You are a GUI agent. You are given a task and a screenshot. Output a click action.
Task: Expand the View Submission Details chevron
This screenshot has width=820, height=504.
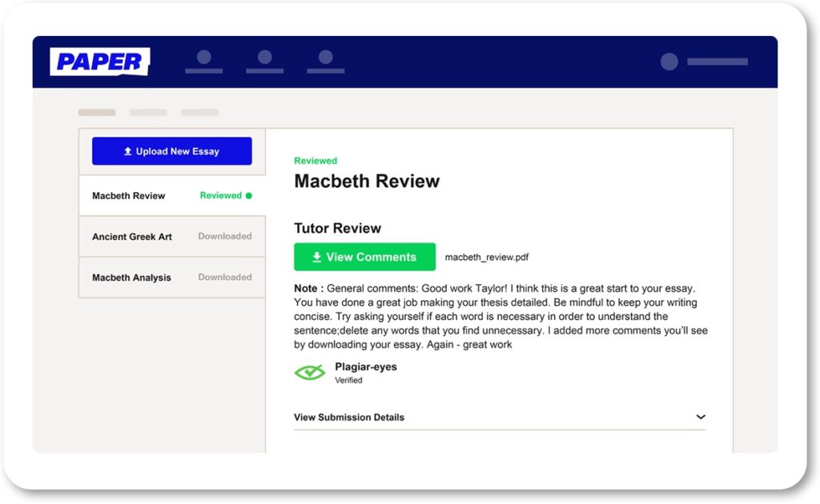click(700, 417)
